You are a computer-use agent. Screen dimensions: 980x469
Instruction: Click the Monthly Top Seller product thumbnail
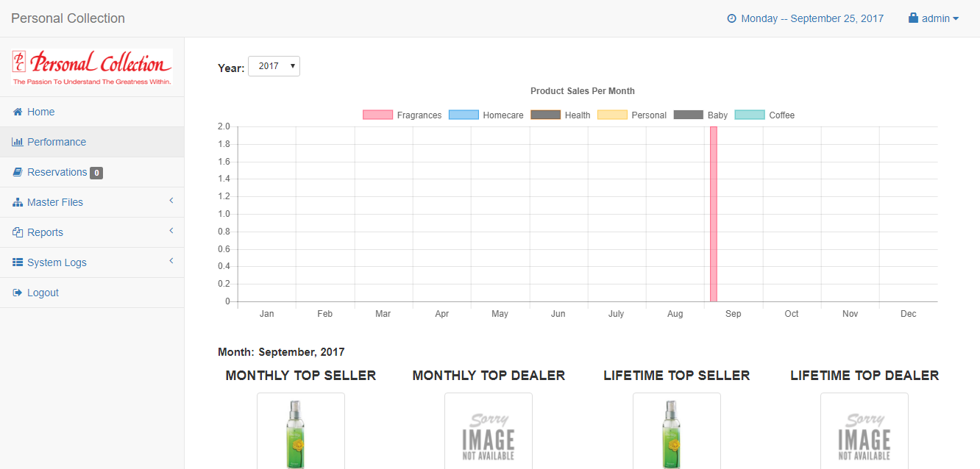click(301, 431)
